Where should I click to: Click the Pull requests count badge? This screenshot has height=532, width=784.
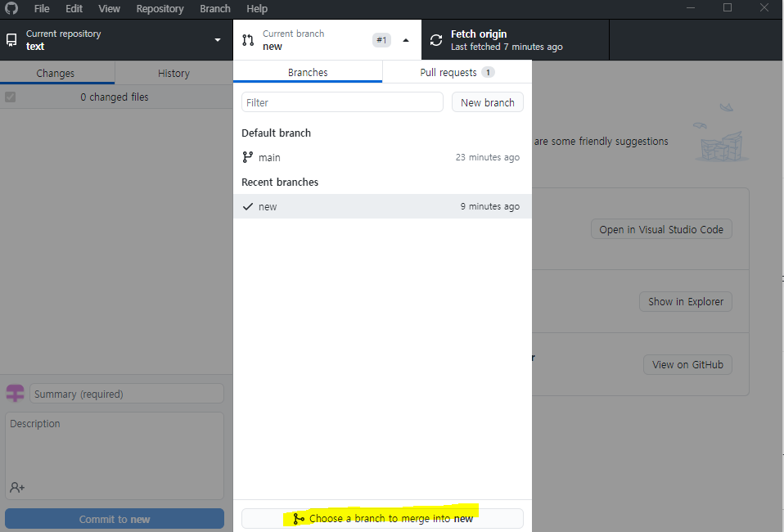pos(488,73)
